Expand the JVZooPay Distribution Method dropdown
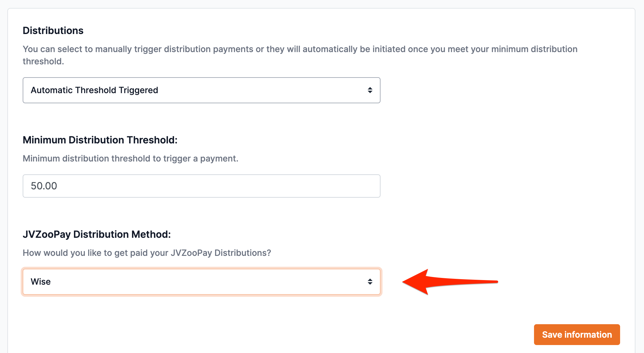Screen dimensions: 644x353 click(201, 282)
